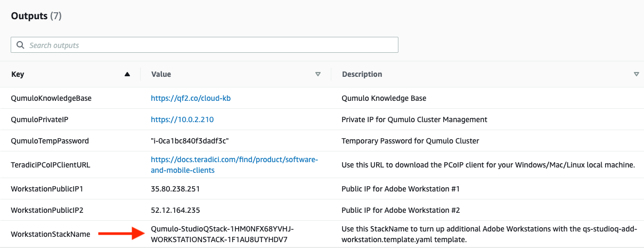Open the Description column filter triangle
The height and width of the screenshot is (248, 644).
637,74
